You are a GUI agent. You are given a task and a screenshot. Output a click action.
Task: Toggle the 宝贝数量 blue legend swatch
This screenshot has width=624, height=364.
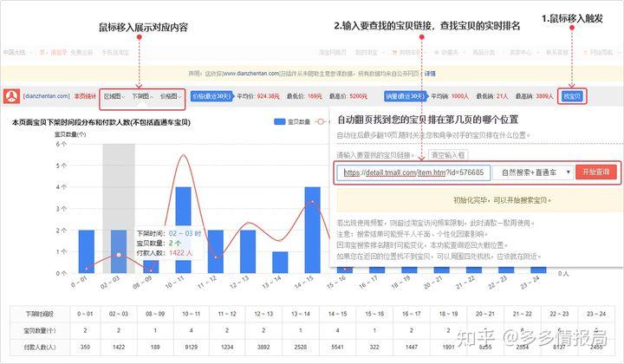[x=280, y=121]
